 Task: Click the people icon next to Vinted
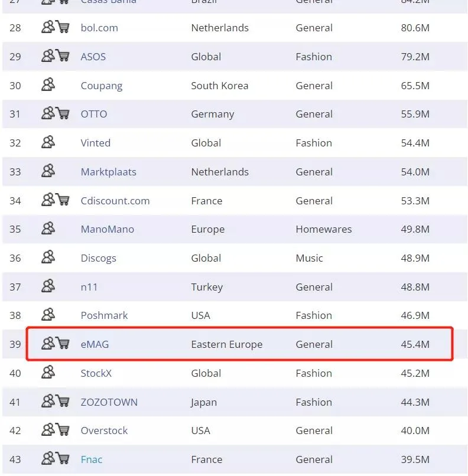pyautogui.click(x=48, y=142)
